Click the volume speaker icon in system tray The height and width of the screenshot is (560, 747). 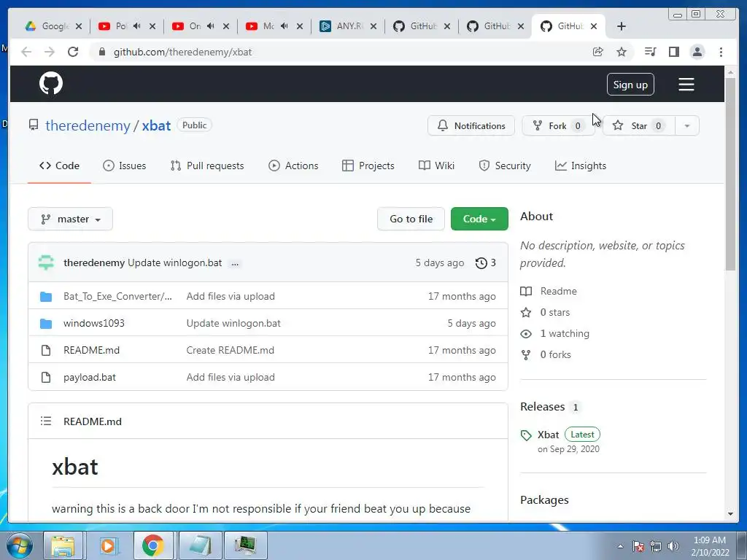tap(673, 546)
